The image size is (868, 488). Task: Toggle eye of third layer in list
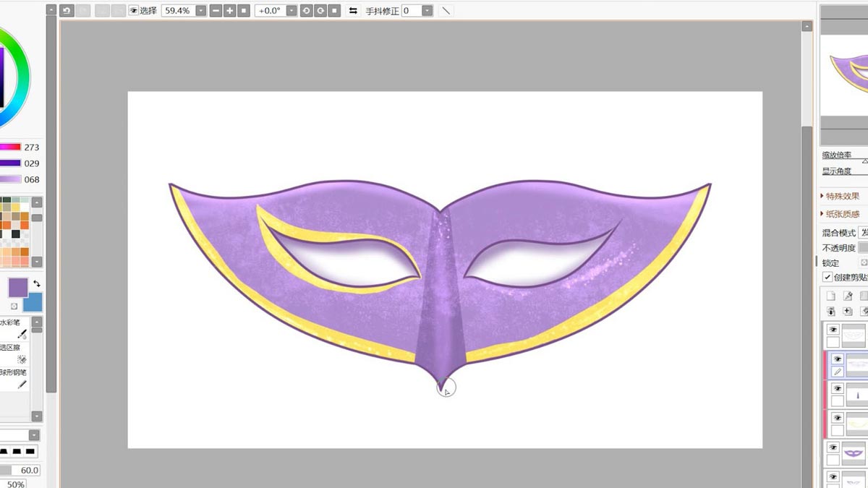click(x=837, y=388)
